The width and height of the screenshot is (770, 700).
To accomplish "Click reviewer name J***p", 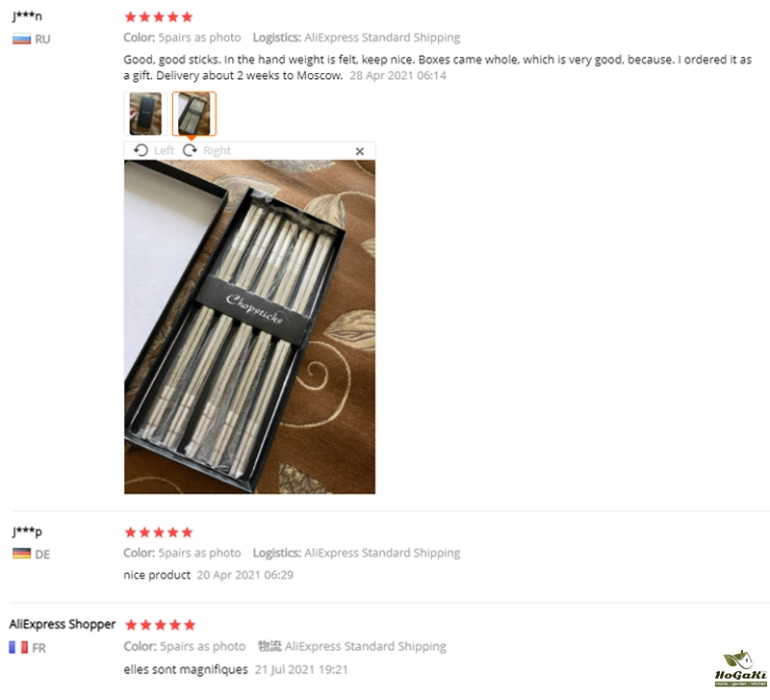I will click(x=27, y=531).
